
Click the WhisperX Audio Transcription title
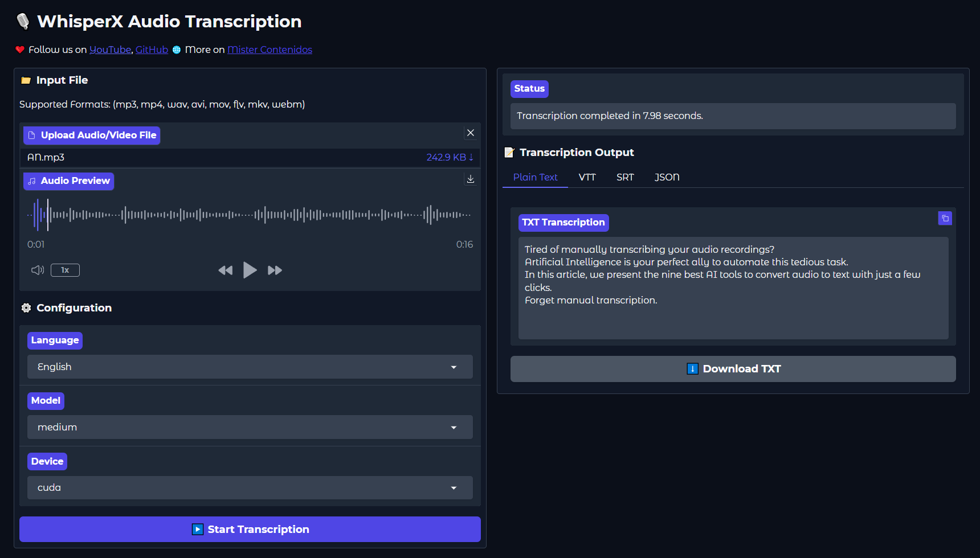(169, 22)
